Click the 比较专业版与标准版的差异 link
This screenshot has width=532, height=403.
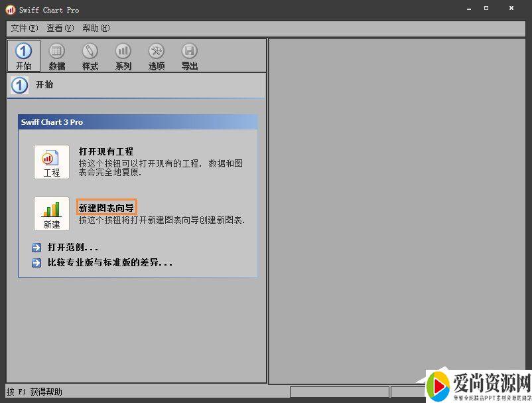click(107, 262)
